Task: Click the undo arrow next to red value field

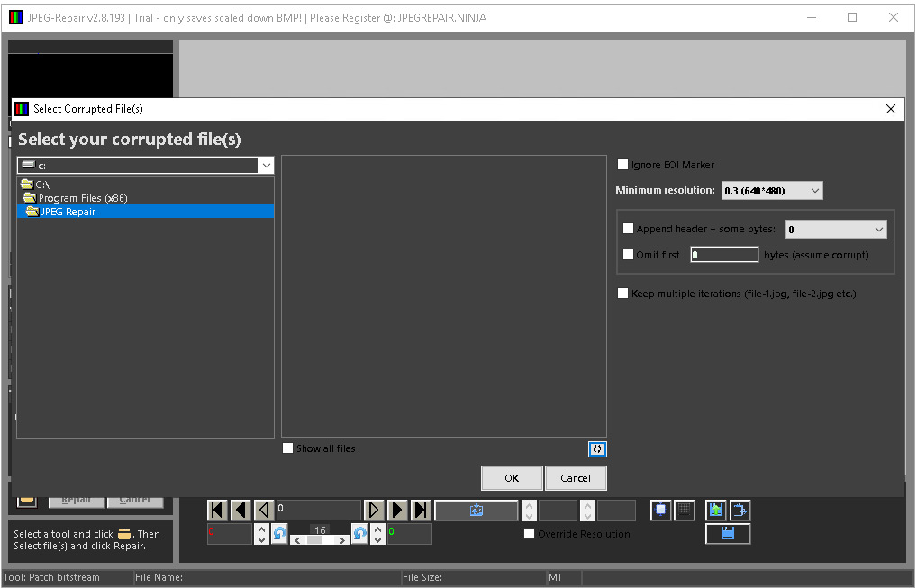Action: point(280,534)
